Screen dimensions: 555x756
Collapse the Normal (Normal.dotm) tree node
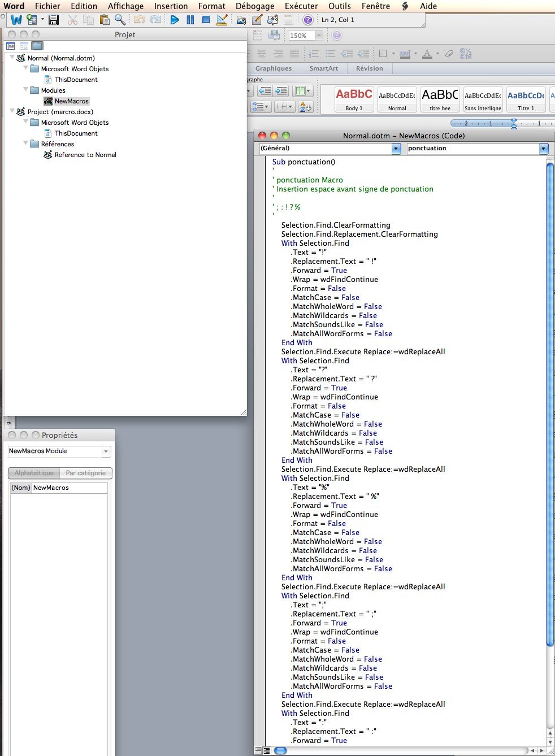click(x=12, y=58)
